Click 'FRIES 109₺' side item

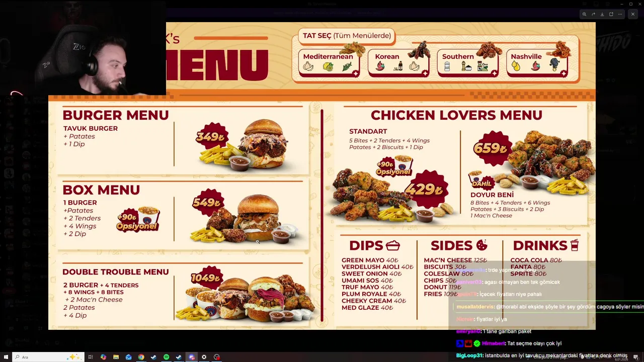coord(441,294)
